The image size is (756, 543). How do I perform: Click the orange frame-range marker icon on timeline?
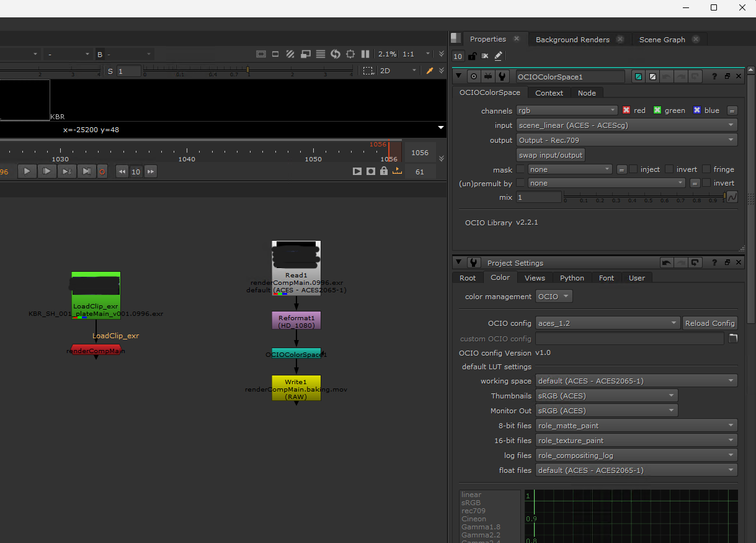[x=397, y=171]
